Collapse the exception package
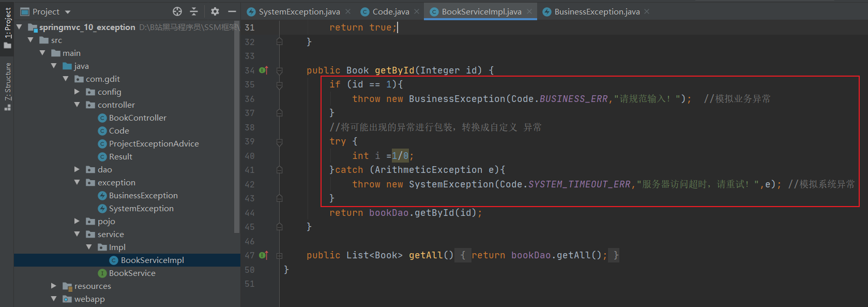The width and height of the screenshot is (868, 307). coord(77,182)
